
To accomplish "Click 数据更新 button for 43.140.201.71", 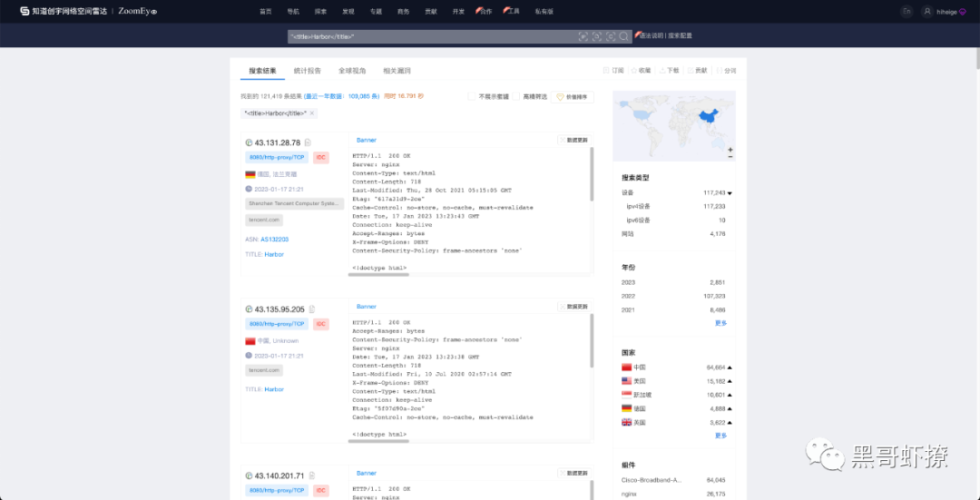I will coord(573,473).
